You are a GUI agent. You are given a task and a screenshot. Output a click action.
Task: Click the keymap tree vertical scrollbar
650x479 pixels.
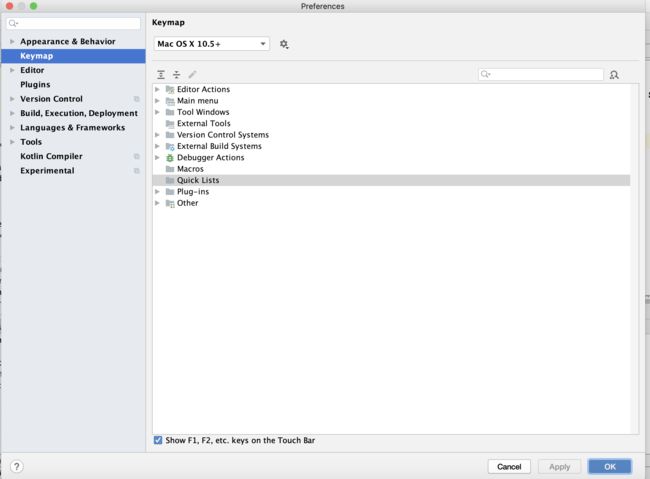635,259
